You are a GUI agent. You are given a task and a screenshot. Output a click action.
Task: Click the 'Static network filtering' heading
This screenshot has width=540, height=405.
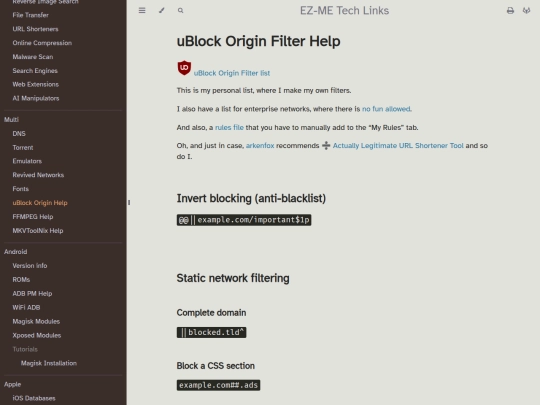click(233, 278)
